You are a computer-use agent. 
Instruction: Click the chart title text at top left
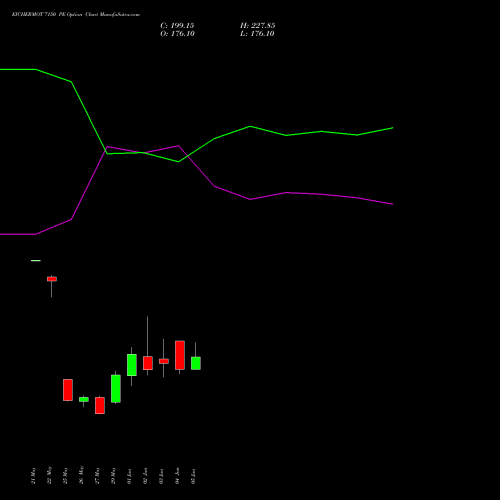click(x=76, y=14)
